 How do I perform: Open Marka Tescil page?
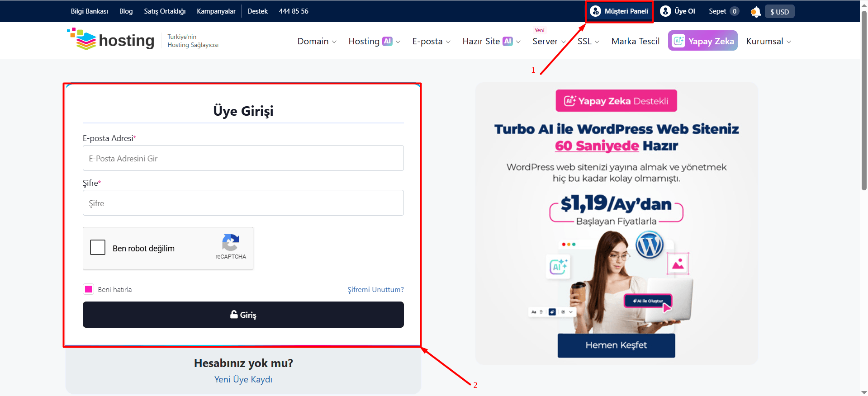pos(636,41)
